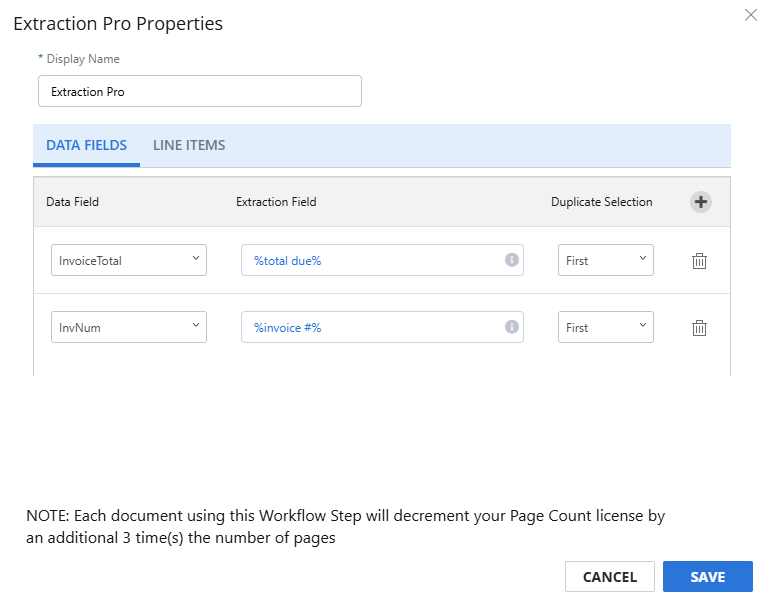
Task: Expand Duplicate Selection dropdown for InvoiceTotal row
Action: coord(606,260)
